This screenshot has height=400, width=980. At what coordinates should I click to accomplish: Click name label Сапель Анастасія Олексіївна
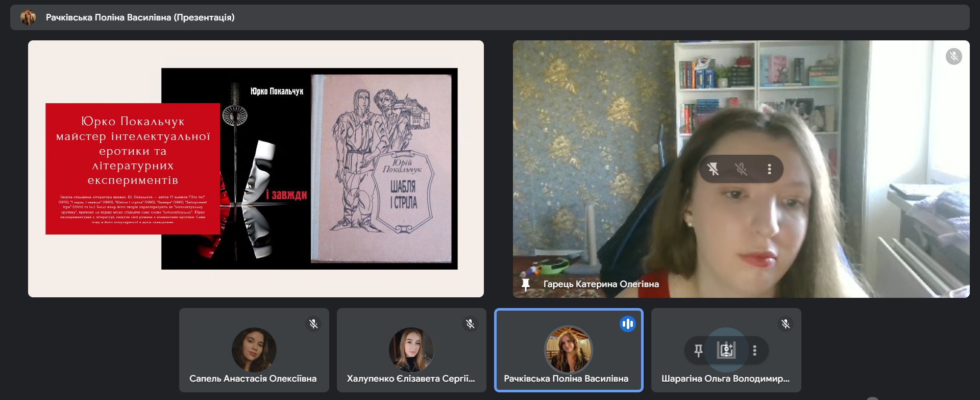tap(253, 379)
